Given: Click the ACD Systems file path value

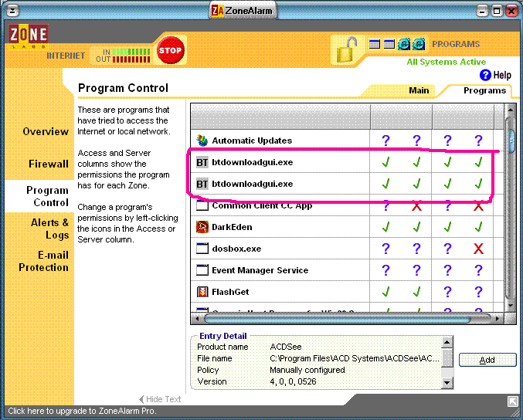Looking at the screenshot, I should [x=355, y=358].
